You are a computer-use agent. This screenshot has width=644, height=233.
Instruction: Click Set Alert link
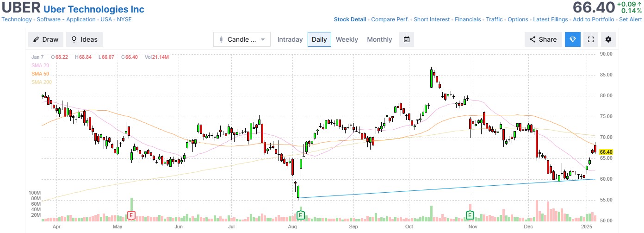tap(631, 19)
